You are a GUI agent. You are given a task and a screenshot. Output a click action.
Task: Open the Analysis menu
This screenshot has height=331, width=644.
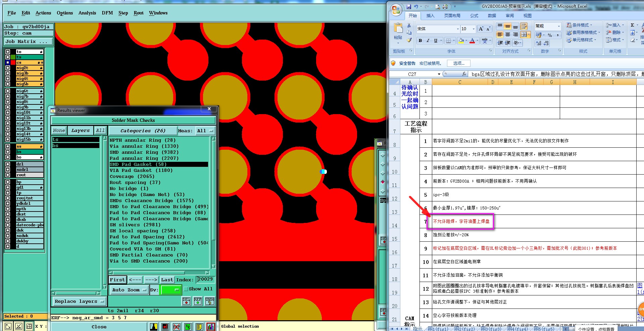click(87, 13)
